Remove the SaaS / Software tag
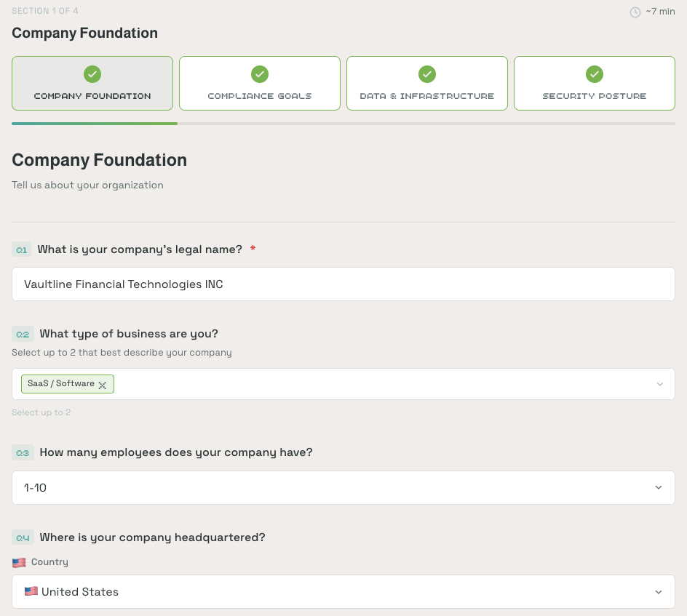The height and width of the screenshot is (616, 687). click(x=103, y=385)
